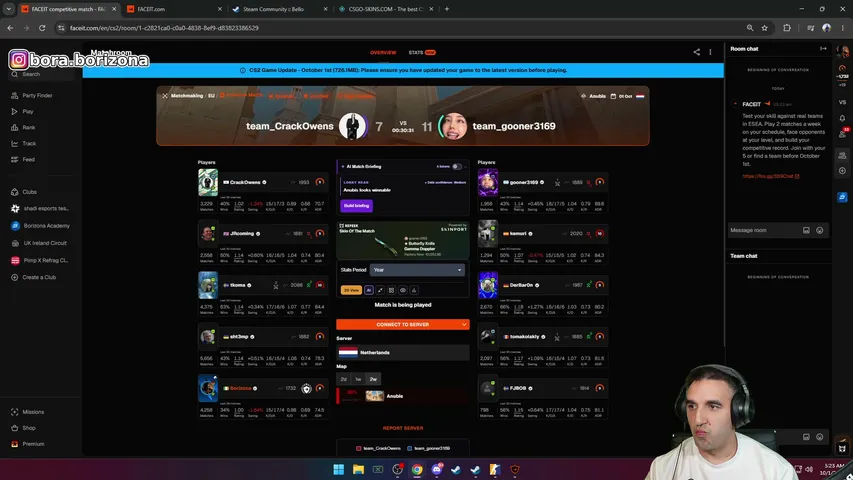Open the emoji picker in room chat

pyautogui.click(x=819, y=230)
